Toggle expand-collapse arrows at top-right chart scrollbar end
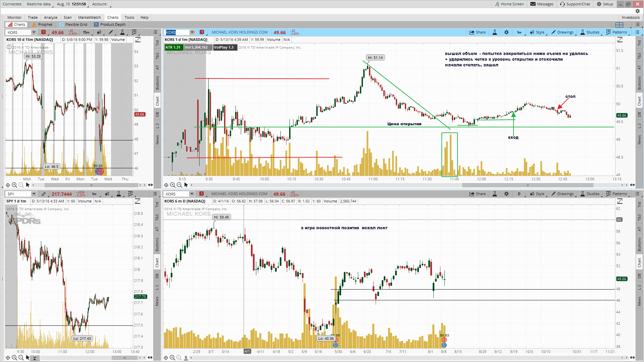The image size is (644, 362). pyautogui.click(x=632, y=185)
